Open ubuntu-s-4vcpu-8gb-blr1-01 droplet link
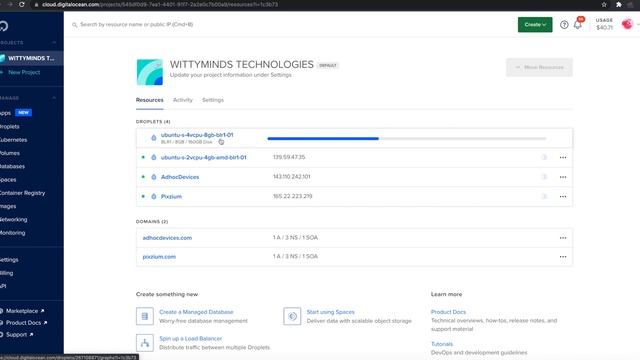This screenshot has width=640, height=360. click(x=197, y=135)
